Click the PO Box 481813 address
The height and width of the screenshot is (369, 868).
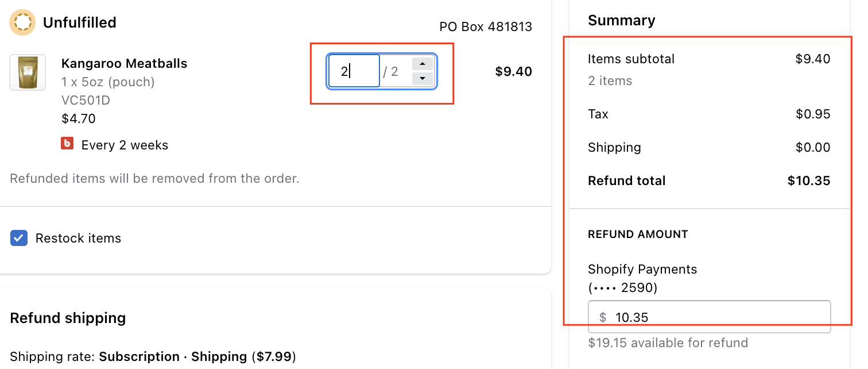click(486, 26)
